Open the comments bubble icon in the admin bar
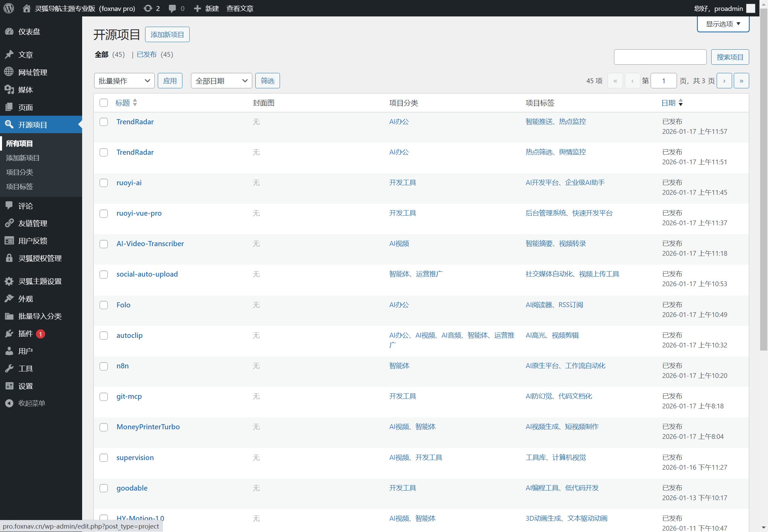 (172, 8)
